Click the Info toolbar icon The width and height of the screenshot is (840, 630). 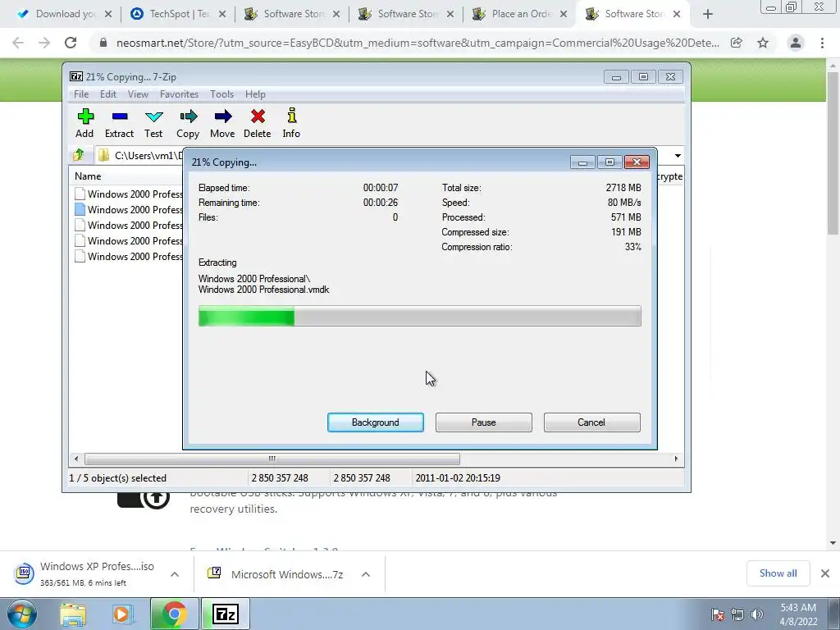point(291,123)
